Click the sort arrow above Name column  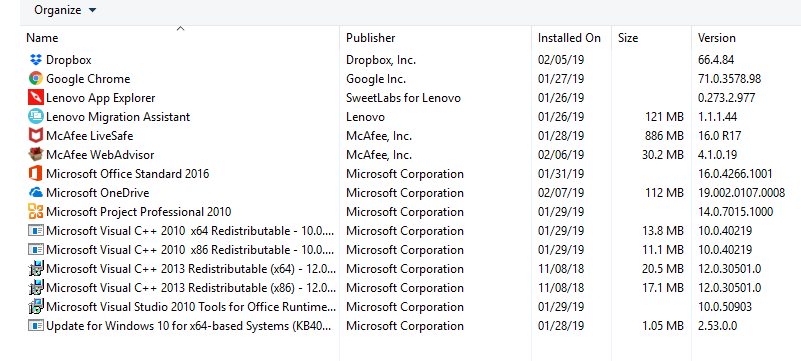coord(180,29)
